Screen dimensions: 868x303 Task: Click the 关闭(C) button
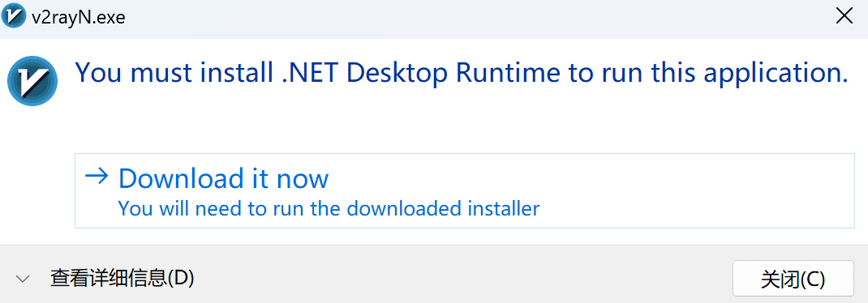pyautogui.click(x=793, y=278)
